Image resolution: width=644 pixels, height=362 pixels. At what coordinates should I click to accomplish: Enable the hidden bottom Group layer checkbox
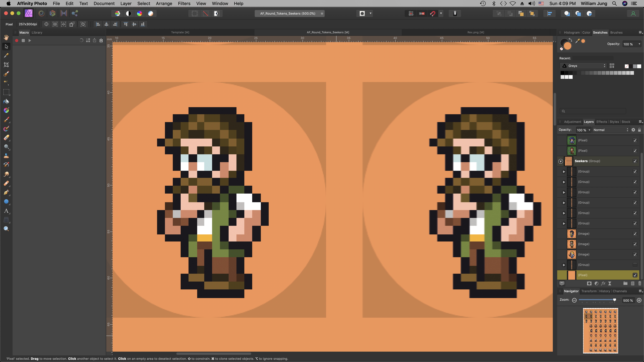coord(635,265)
